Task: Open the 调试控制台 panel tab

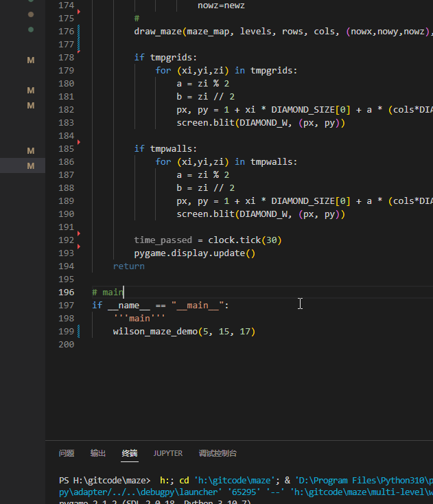Action: (x=218, y=453)
